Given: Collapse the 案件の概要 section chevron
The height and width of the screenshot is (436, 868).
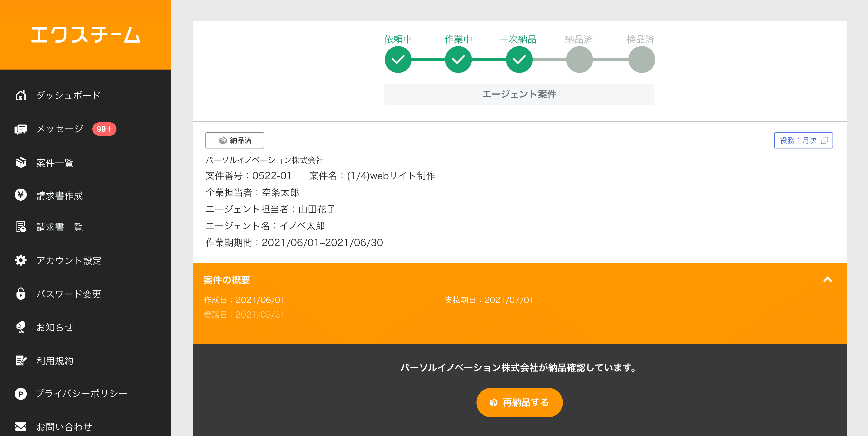Looking at the screenshot, I should 828,280.
